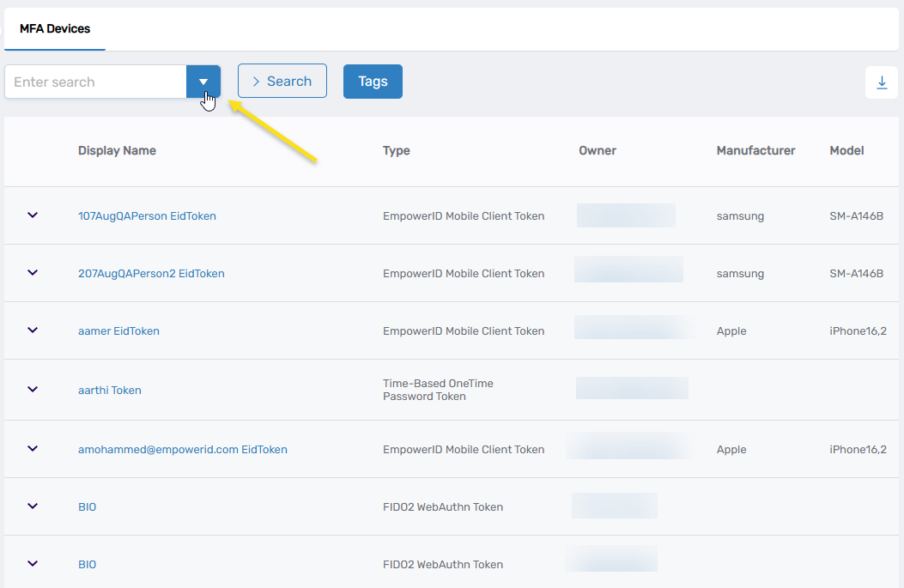904x588 pixels.
Task: Expand the 207AugQAPerson2 EidToken row
Action: coord(33,273)
